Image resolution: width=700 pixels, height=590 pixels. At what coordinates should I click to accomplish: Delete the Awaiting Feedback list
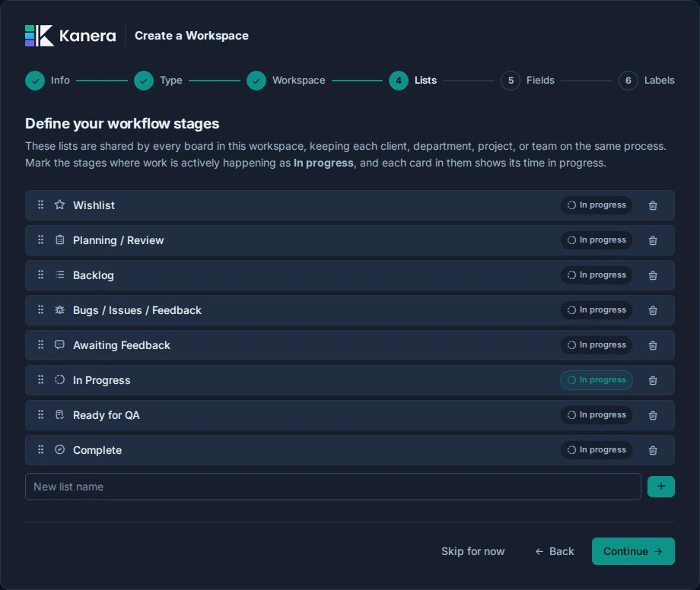click(x=653, y=345)
